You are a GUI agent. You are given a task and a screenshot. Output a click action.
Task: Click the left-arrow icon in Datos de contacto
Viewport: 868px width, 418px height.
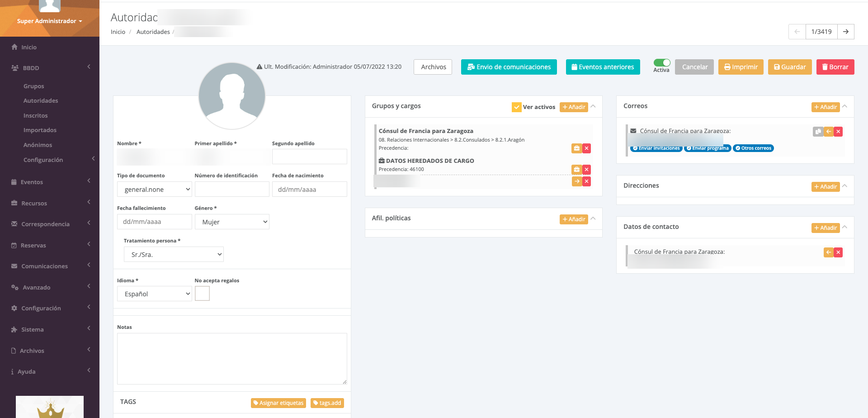click(828, 252)
